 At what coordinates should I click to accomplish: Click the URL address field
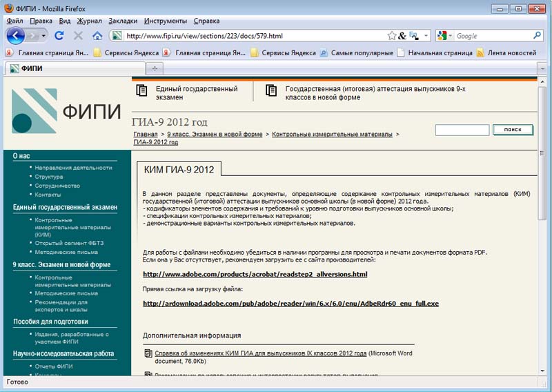(x=255, y=36)
